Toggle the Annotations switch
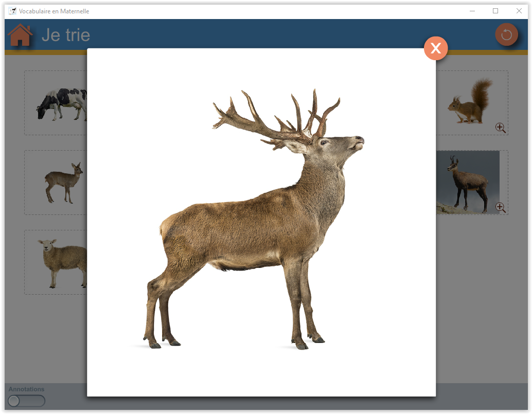 [27, 401]
